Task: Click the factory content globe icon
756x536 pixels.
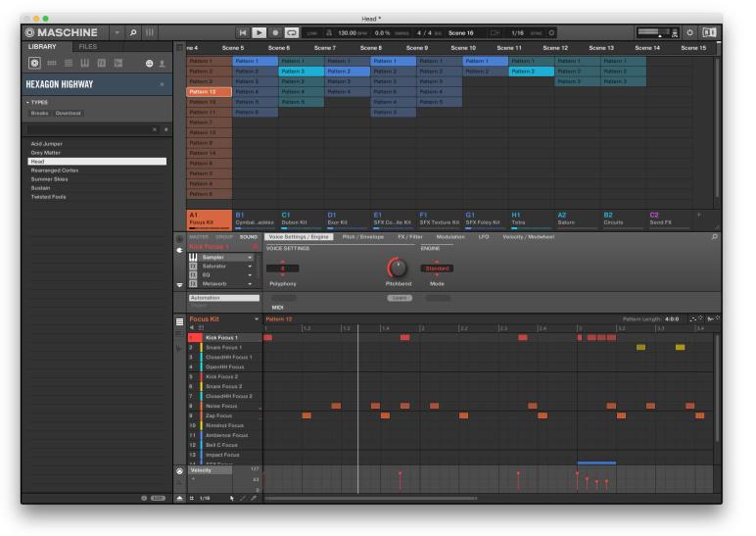Action: click(149, 64)
